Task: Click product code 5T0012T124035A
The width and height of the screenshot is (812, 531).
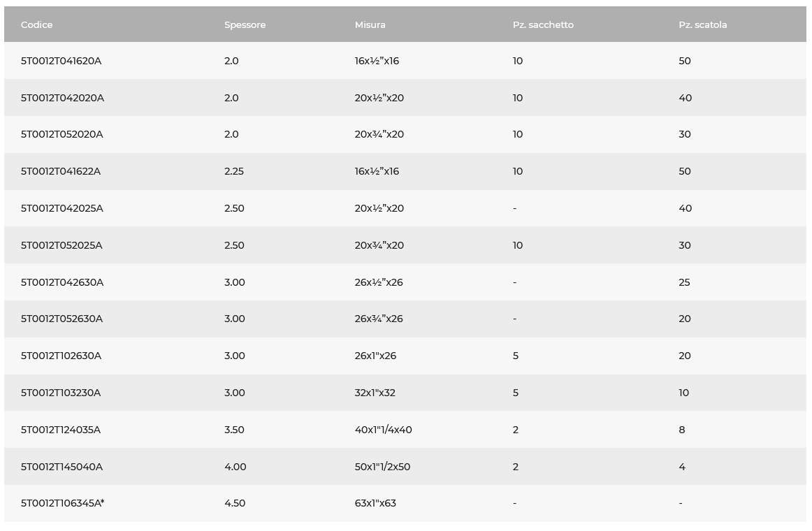Action: (61, 430)
